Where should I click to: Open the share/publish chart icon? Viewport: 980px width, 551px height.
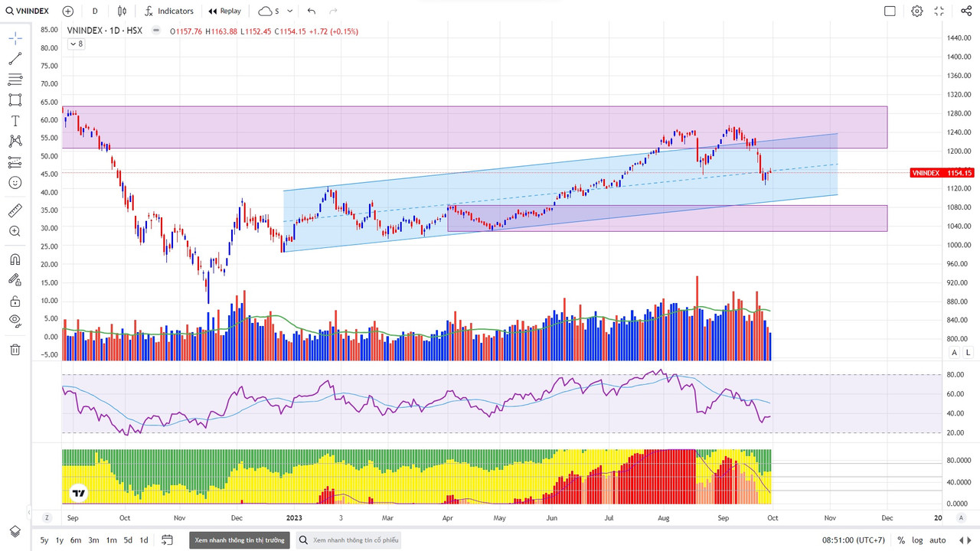(x=965, y=11)
